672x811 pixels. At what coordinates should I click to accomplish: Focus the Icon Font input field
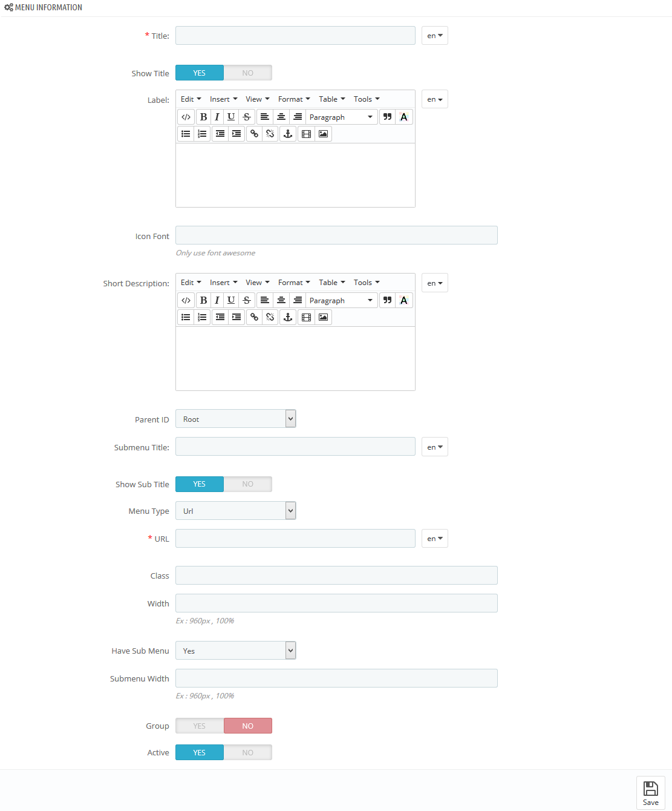tap(336, 235)
